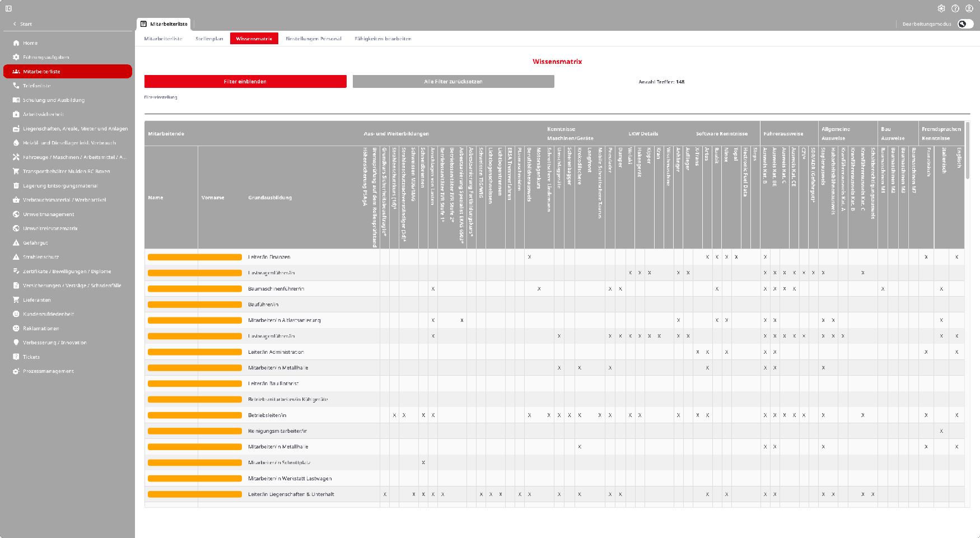Go to Home in the sidebar
Screen dimensions: 980x538
[30, 43]
